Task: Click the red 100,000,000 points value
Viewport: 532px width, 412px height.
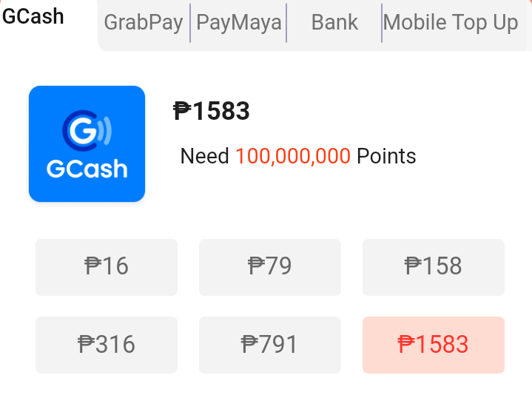Action: 293,157
